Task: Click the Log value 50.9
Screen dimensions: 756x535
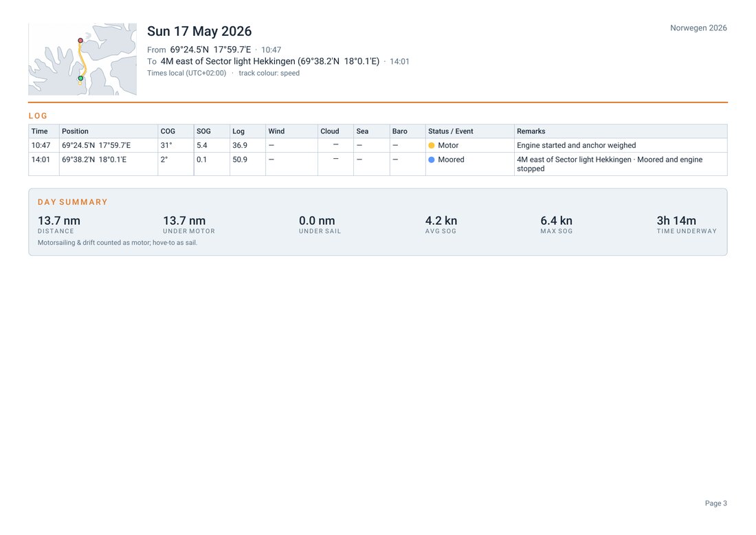Action: [x=240, y=160]
